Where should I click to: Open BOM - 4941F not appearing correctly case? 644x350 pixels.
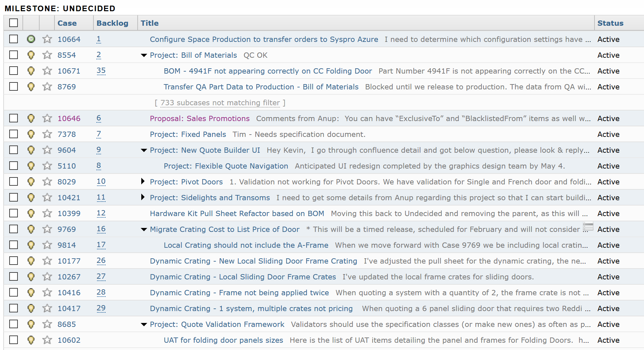268,71
